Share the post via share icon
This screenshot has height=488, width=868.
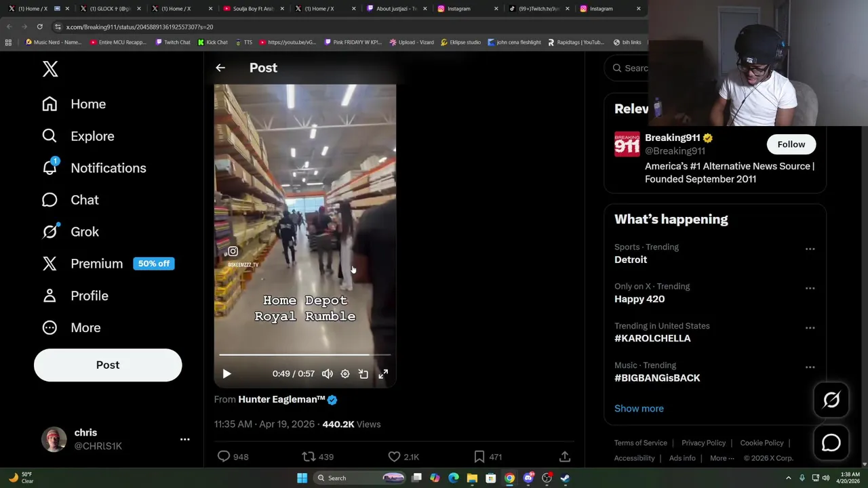(565, 457)
